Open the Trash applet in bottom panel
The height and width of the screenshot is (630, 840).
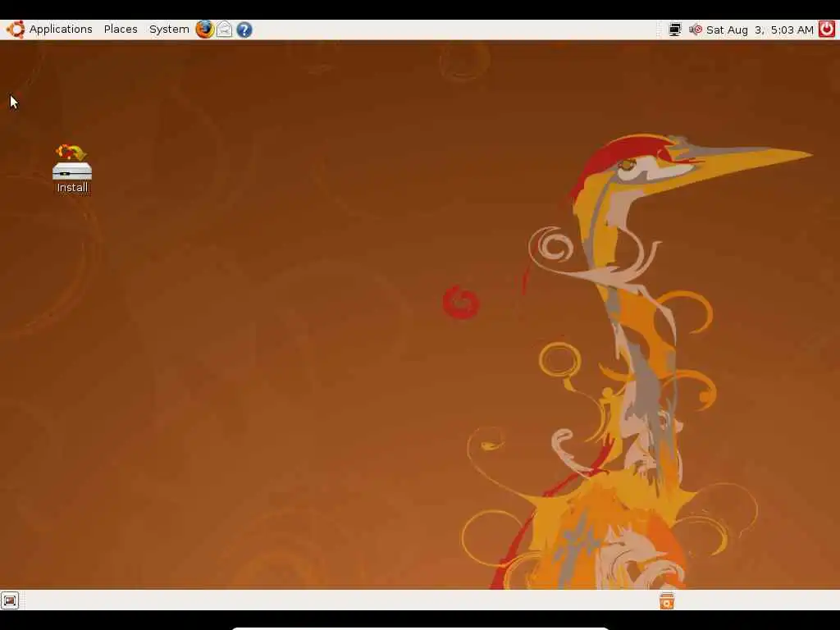point(667,600)
